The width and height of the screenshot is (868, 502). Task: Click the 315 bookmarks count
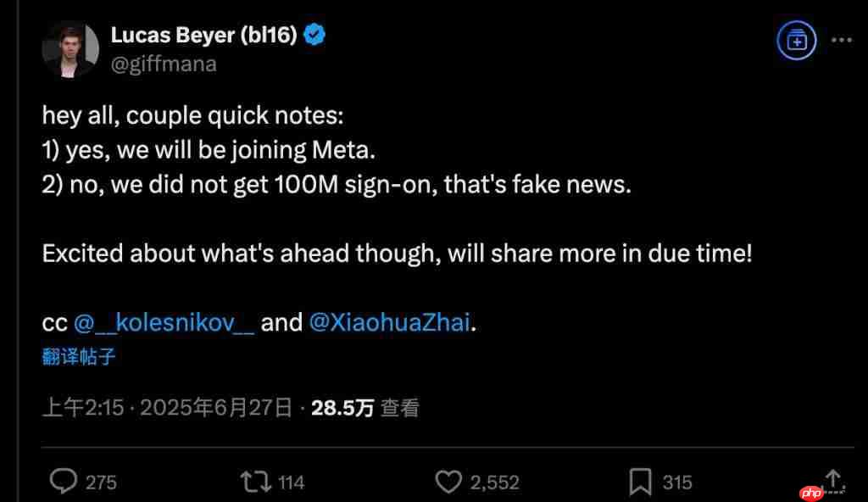click(677, 482)
